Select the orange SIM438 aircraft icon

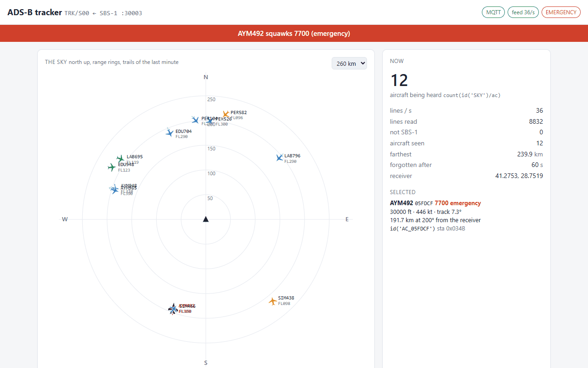coord(273,301)
